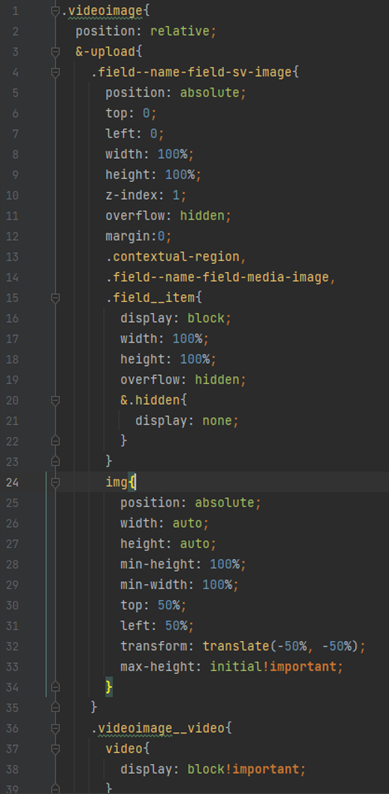Viewport: 389px width, 794px height.
Task: Click fold end marker of &.hidden block
Action: click(55, 441)
